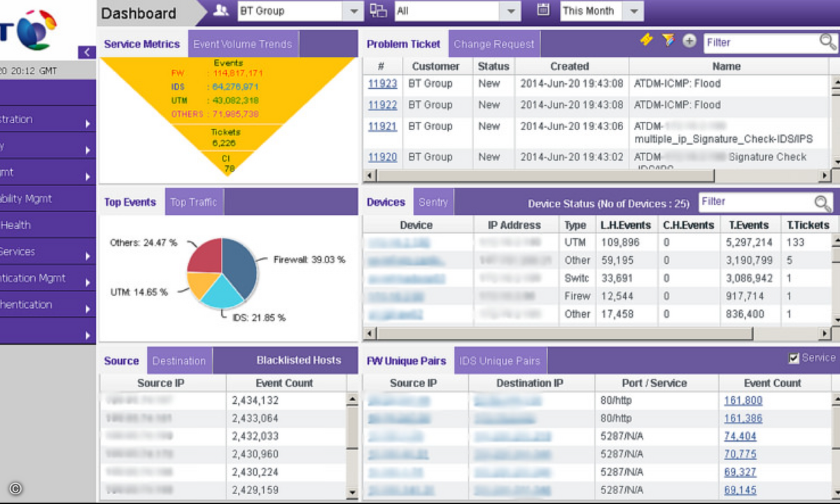Open problem ticket 11921

pos(383,127)
